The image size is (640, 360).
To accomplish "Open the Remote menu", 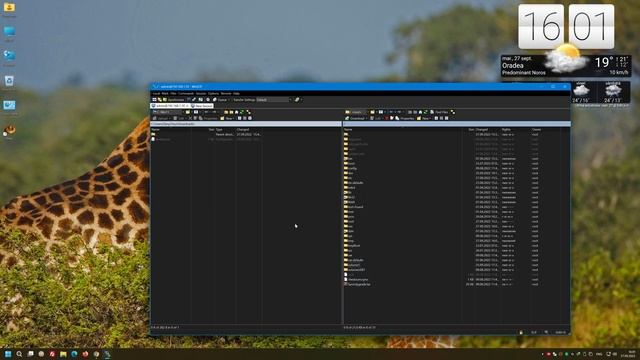I will point(226,93).
